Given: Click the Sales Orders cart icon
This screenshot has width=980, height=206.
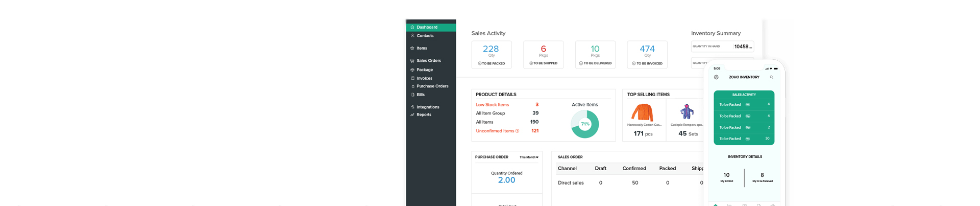Looking at the screenshot, I should [x=412, y=61].
